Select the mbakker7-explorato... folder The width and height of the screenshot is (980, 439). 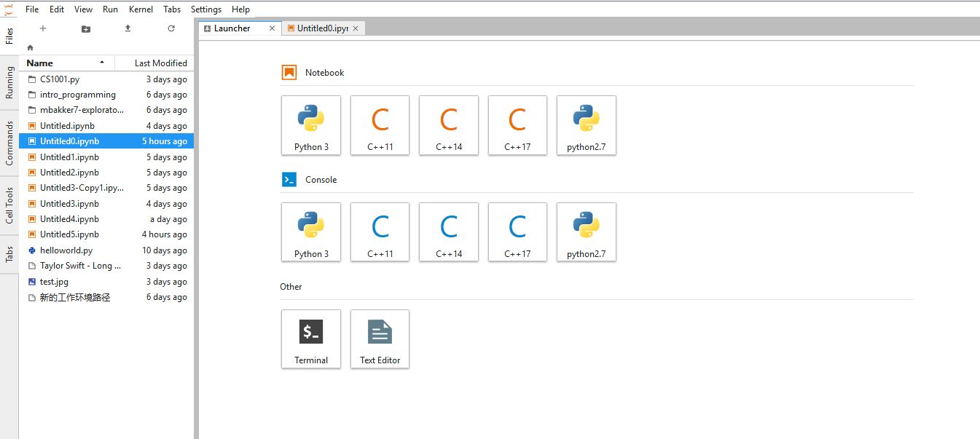(106, 110)
